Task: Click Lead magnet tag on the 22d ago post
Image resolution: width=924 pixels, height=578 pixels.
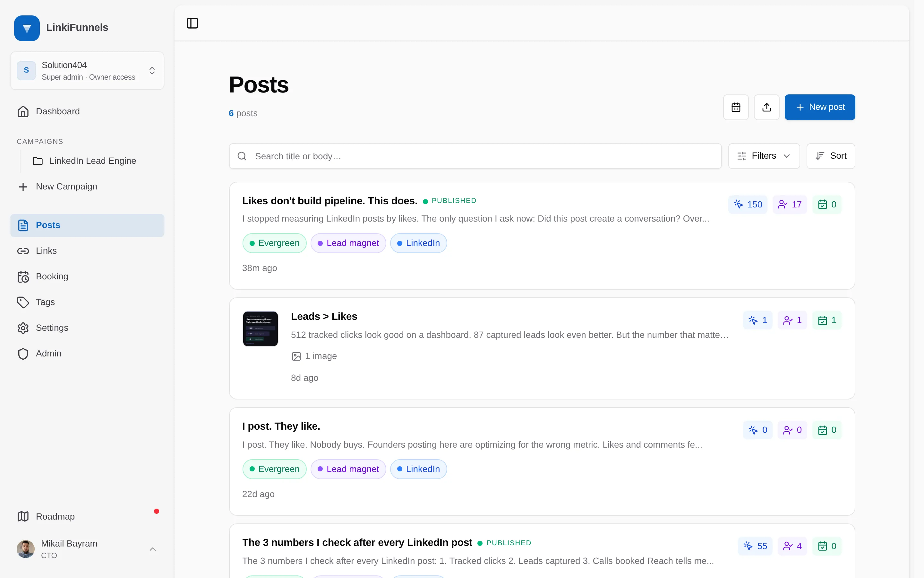Action: coord(348,469)
